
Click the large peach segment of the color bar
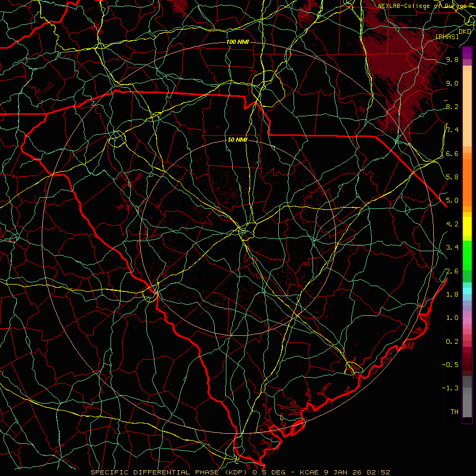tap(467, 108)
